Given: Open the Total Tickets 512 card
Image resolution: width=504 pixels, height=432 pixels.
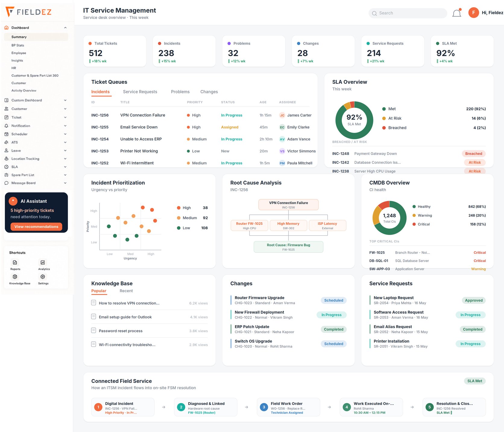Looking at the screenshot, I should (115, 51).
